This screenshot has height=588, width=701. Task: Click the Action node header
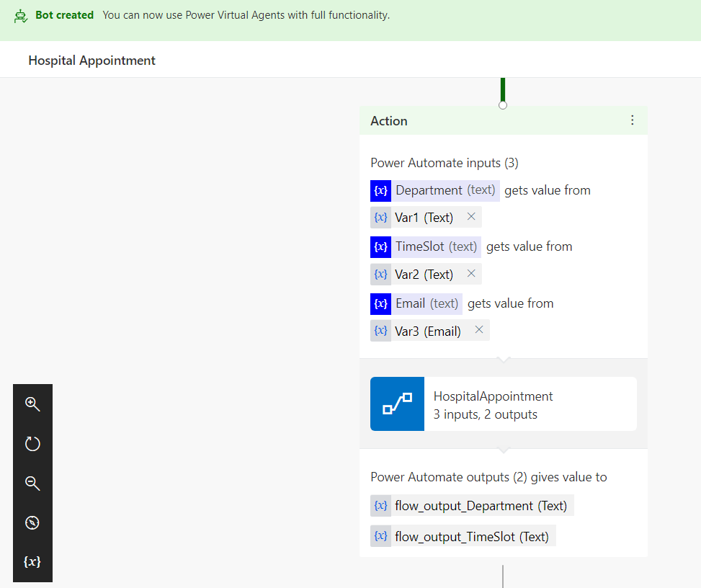click(x=504, y=120)
